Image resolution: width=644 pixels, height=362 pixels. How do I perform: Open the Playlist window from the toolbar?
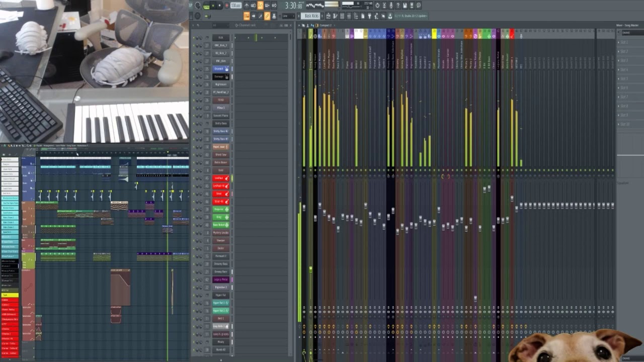pos(328,16)
